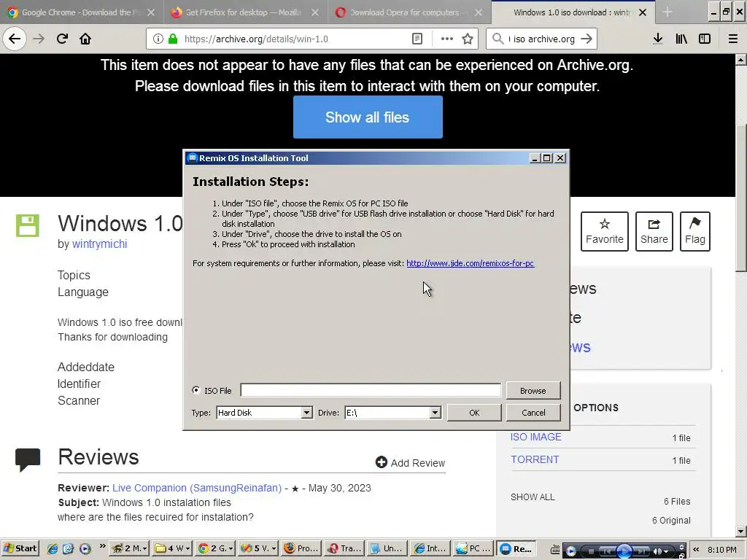Viewport: 747px width, 560px height.
Task: Close the Google Chrome download tab
Action: [151, 12]
